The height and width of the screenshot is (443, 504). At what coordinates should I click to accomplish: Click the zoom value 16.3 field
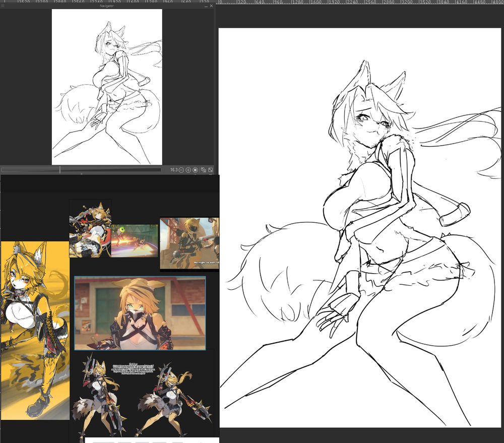tap(174, 170)
